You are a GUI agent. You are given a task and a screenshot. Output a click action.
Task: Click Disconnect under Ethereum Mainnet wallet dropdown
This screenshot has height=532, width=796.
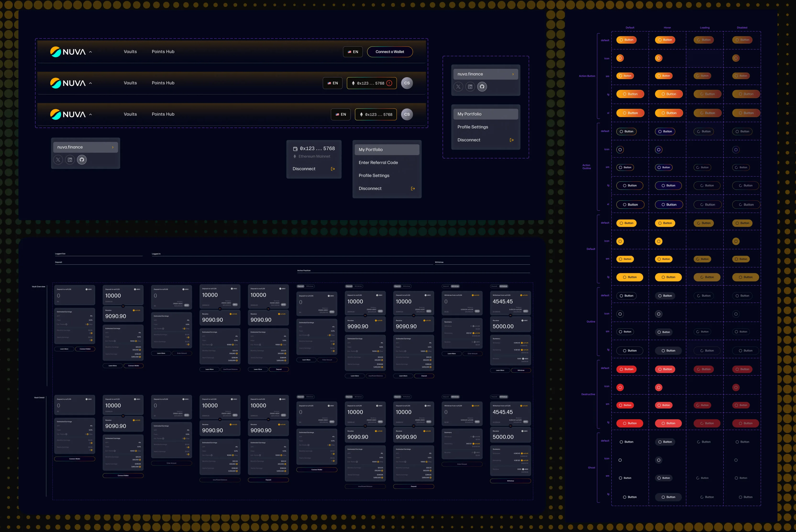(x=304, y=169)
